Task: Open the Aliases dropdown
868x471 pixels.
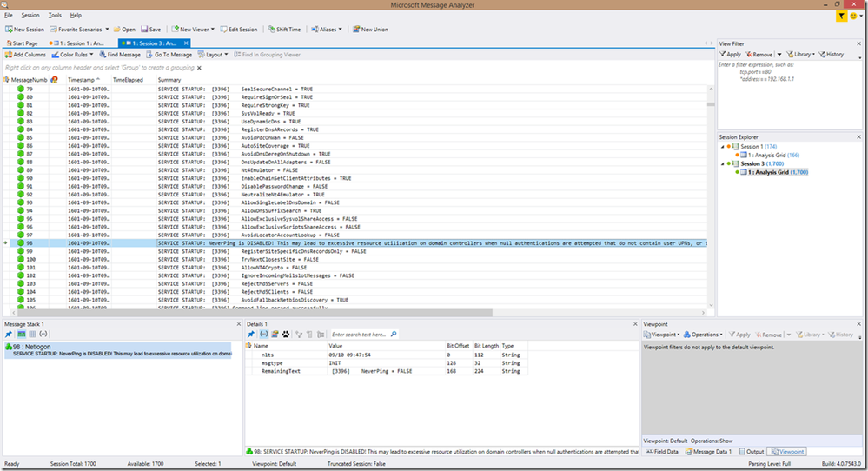Action: click(x=327, y=30)
